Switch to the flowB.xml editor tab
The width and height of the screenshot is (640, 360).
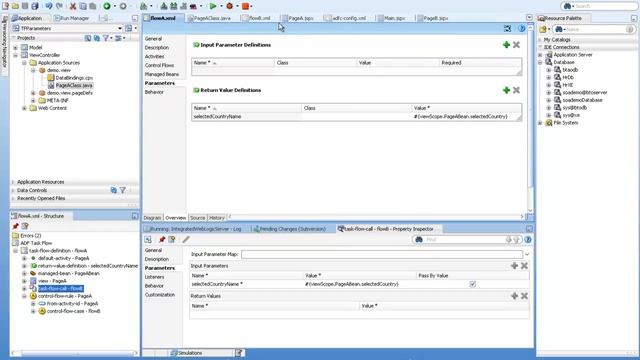tap(256, 18)
